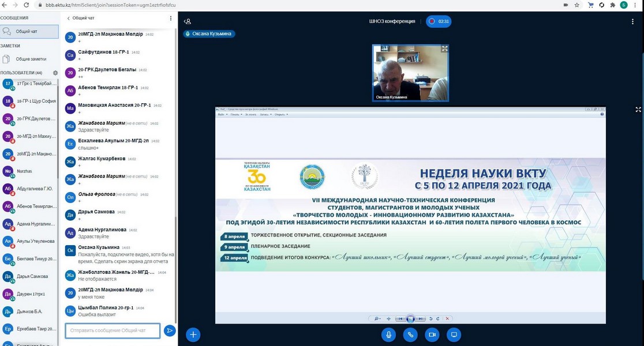The height and width of the screenshot is (346, 644).
Task: Toggle webcam sharing with the camera button
Action: pyautogui.click(x=432, y=334)
